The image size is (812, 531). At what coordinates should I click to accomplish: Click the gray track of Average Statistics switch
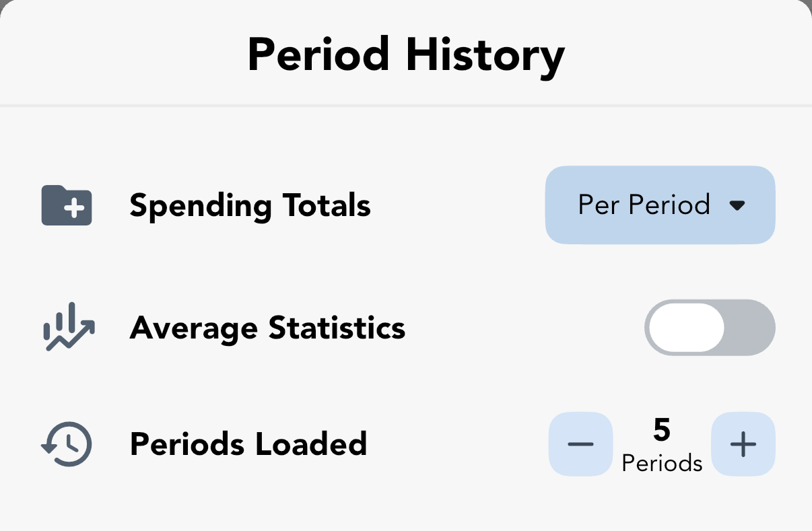(x=749, y=328)
